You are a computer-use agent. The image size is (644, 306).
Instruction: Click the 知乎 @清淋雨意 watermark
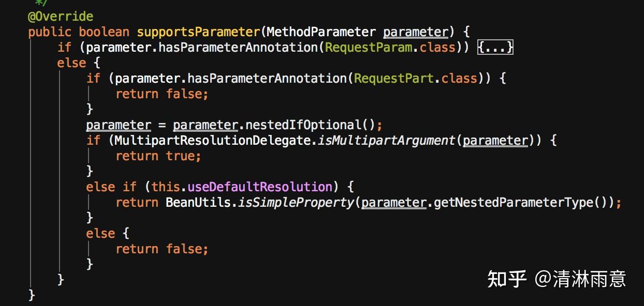point(557,279)
